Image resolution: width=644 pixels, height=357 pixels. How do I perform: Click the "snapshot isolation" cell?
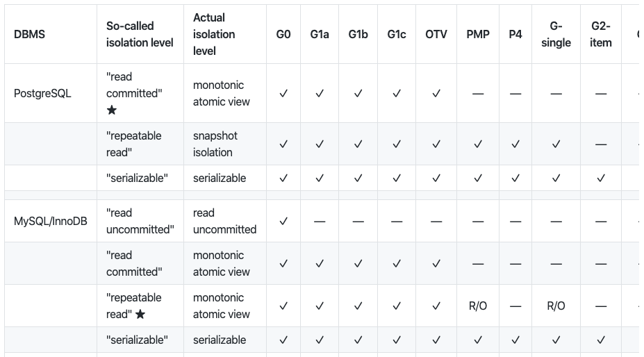click(x=215, y=144)
